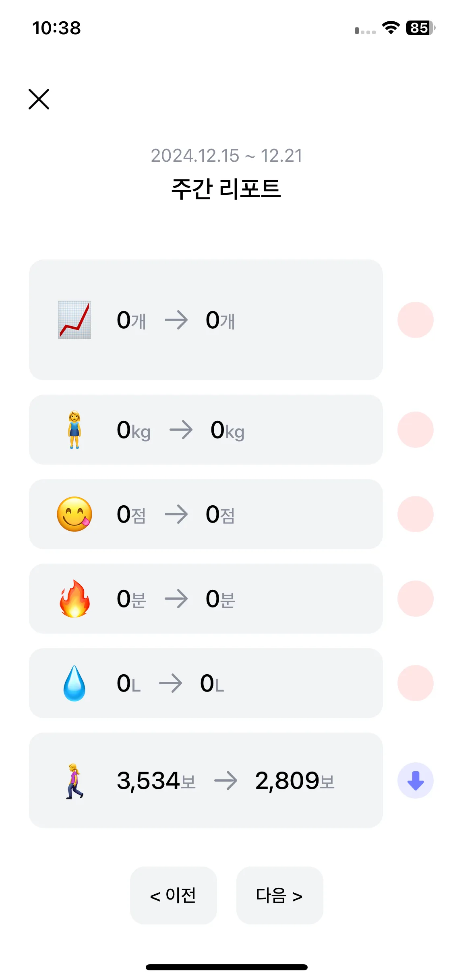453x980 pixels.
Task: Open the 0점 diet score card
Action: tap(206, 514)
